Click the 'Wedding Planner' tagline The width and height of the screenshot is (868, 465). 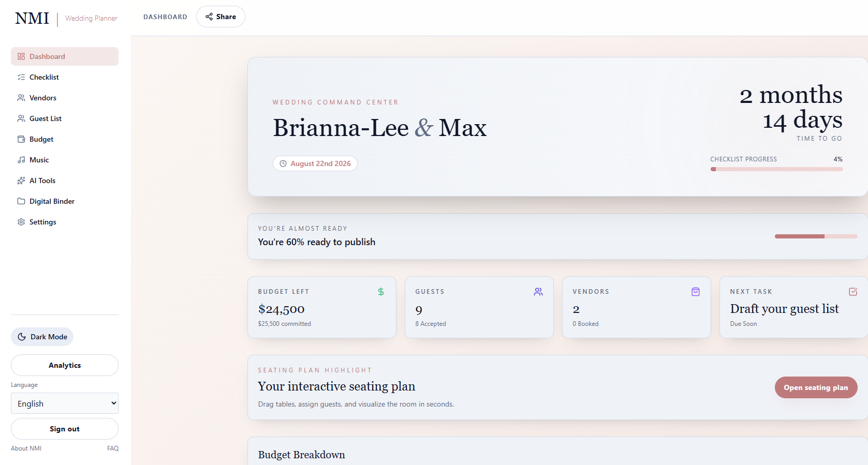pyautogui.click(x=91, y=18)
